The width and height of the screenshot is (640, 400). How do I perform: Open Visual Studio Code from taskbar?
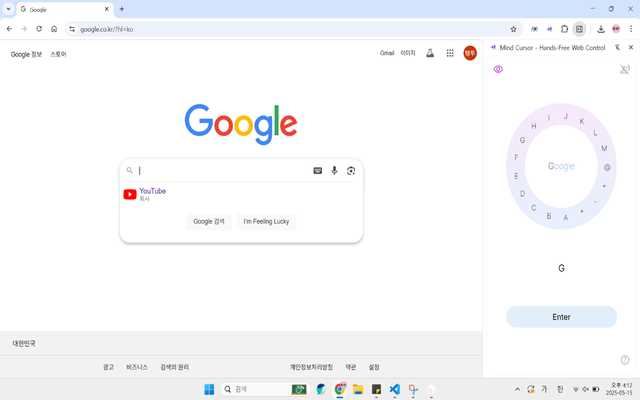[394, 389]
